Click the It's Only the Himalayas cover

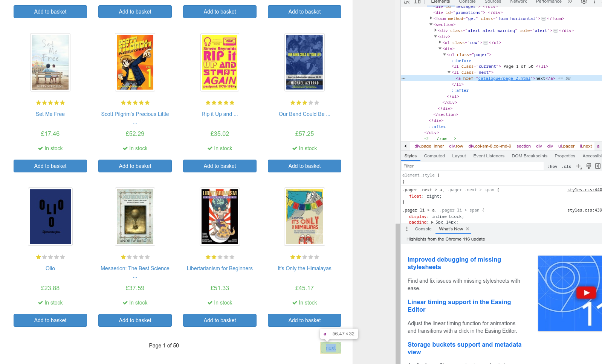[304, 216]
